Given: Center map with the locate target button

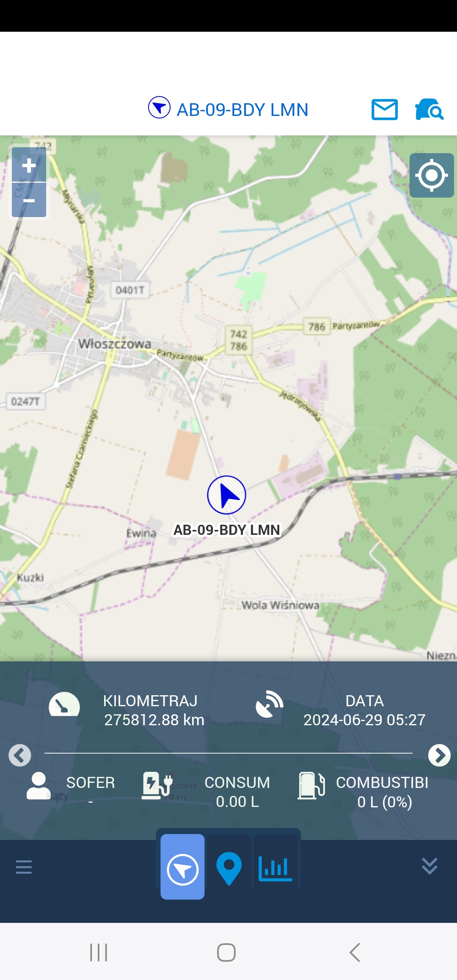Looking at the screenshot, I should pyautogui.click(x=432, y=175).
